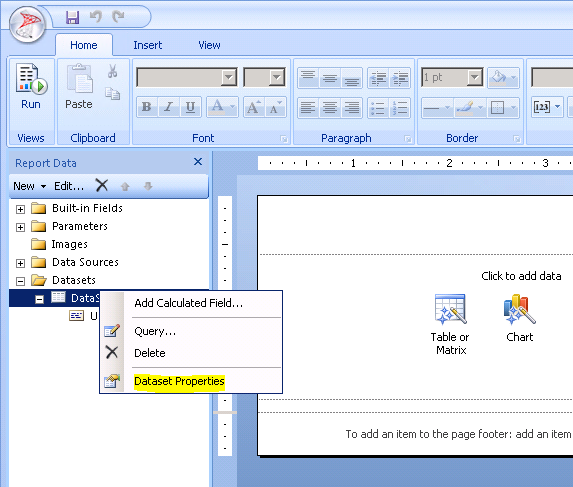573x487 pixels.
Task: Collapse the Datasets folder node
Action: click(20, 281)
